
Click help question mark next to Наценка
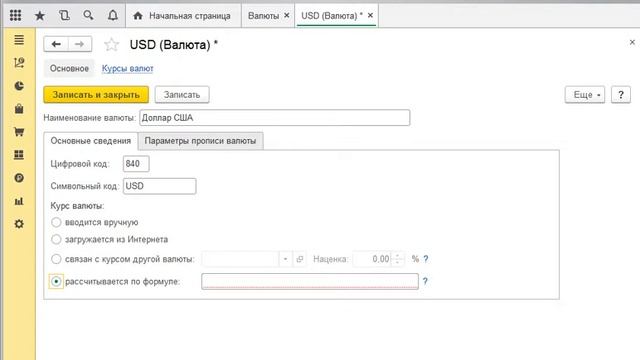coord(426,259)
